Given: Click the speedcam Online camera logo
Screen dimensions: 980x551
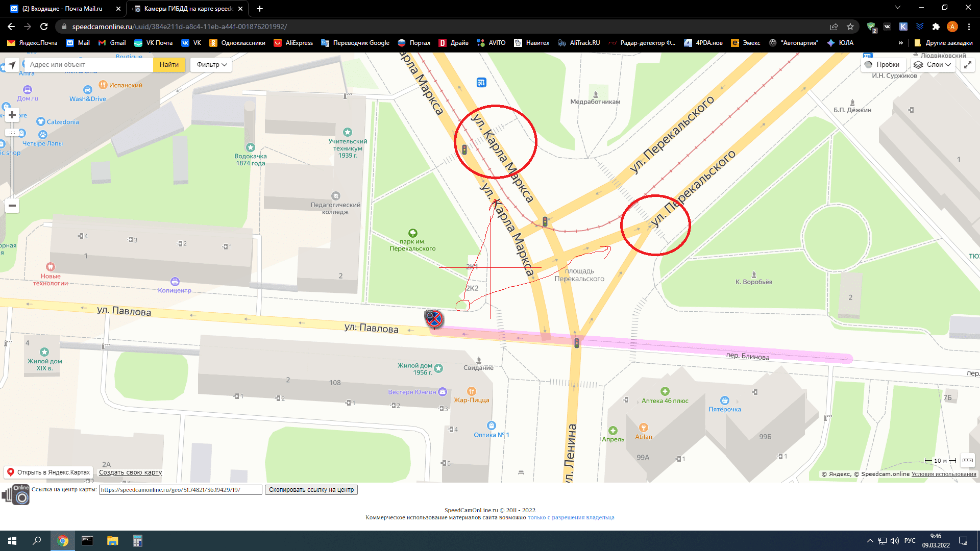Looking at the screenshot, I should click(x=16, y=494).
